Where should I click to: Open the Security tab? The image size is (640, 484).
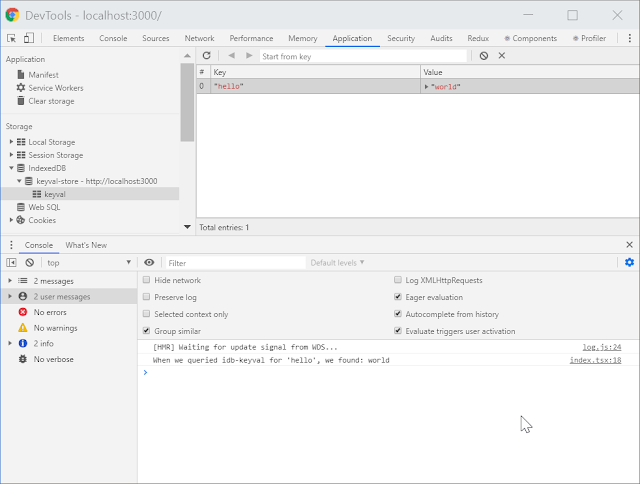coord(401,38)
